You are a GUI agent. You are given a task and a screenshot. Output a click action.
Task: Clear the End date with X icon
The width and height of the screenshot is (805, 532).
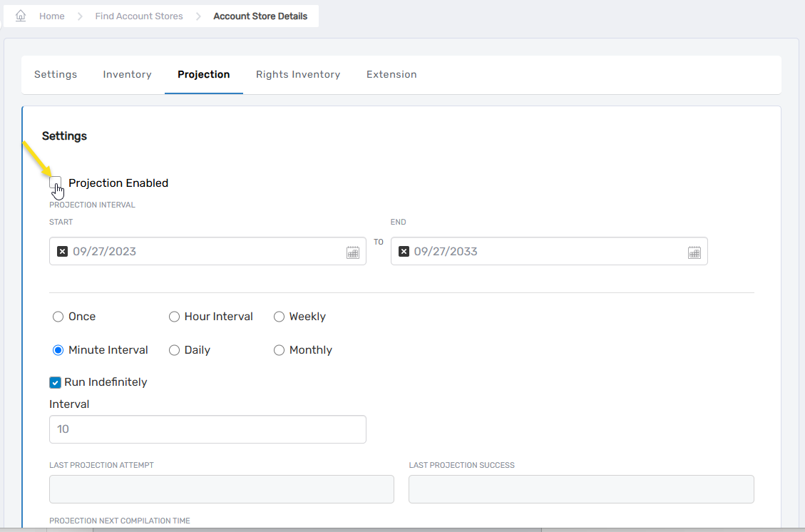pos(404,251)
